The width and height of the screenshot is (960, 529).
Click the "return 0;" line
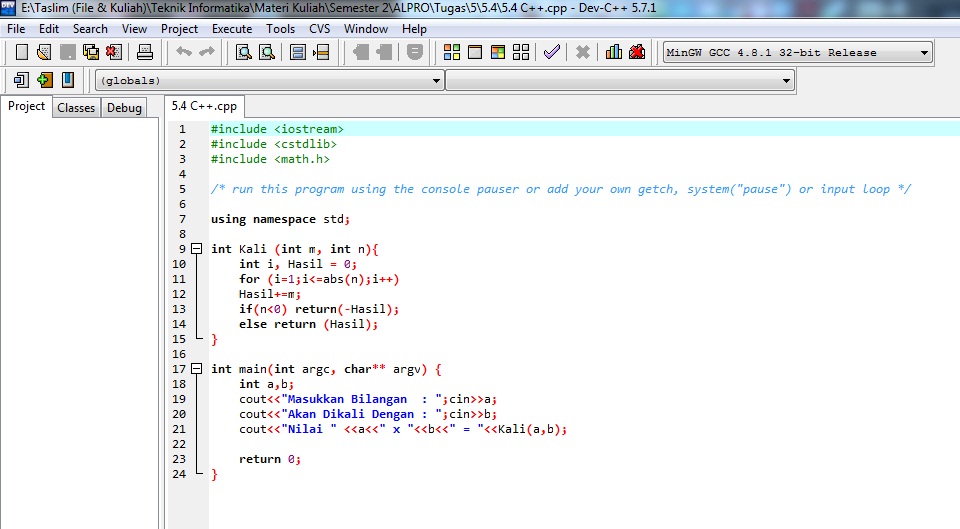coord(270,459)
